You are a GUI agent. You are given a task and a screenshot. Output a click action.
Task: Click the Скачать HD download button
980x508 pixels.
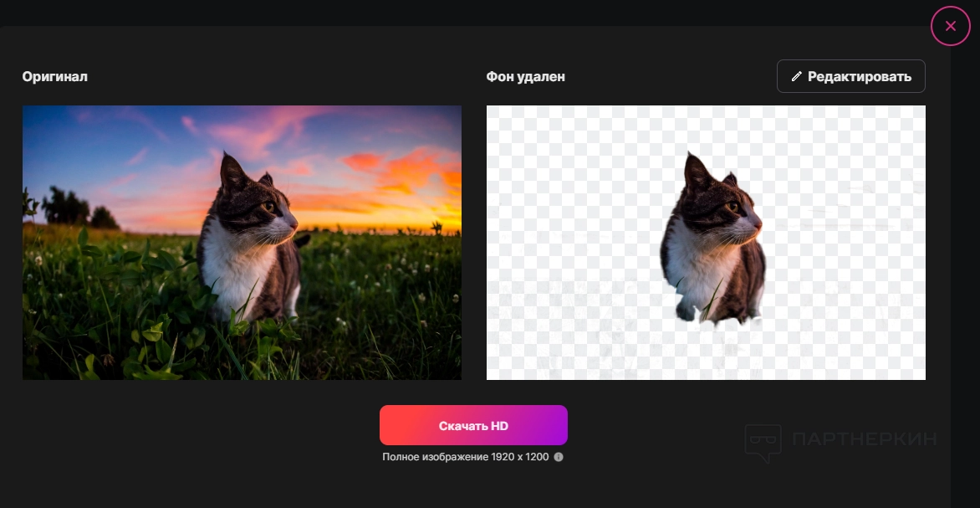473,425
